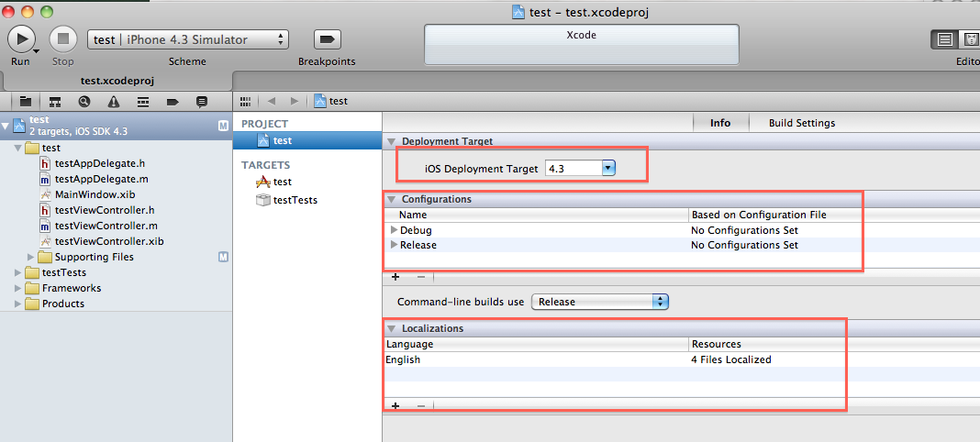Show the Issue navigator warning icon
This screenshot has width=980, height=442.
[113, 101]
